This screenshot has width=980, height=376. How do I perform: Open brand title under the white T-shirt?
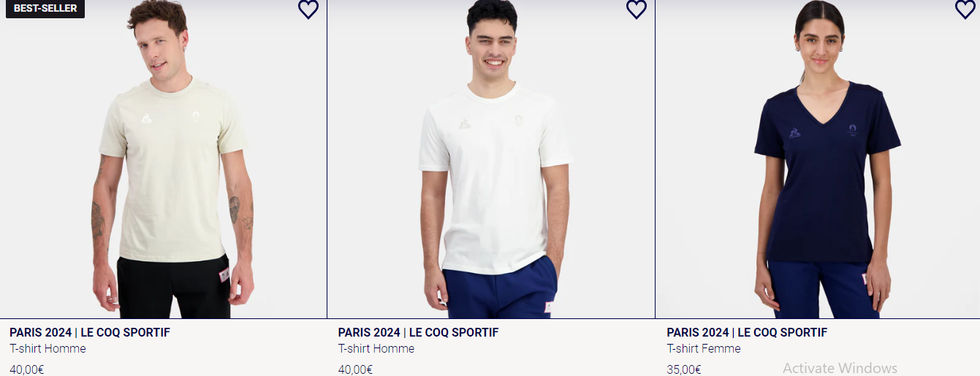click(x=418, y=332)
